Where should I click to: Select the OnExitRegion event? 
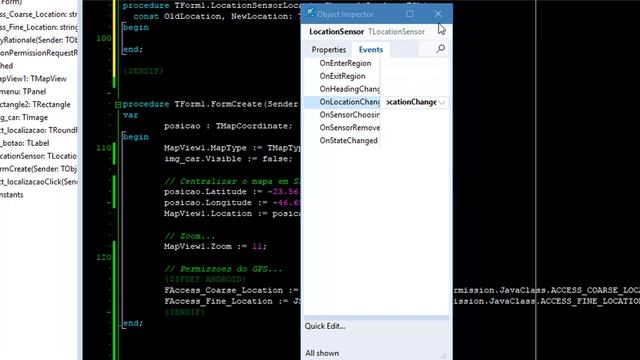click(342, 76)
